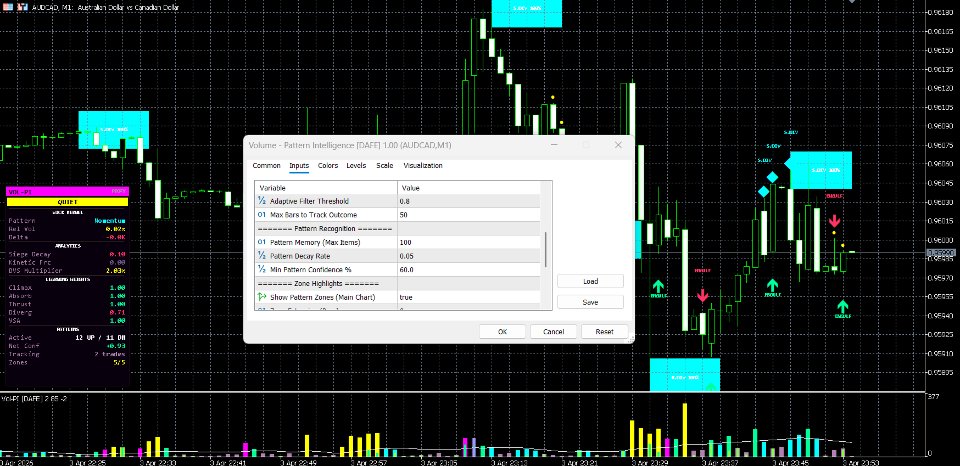The image size is (960, 466).
Task: Click the yellow QUIET status bar
Action: pyautogui.click(x=67, y=201)
